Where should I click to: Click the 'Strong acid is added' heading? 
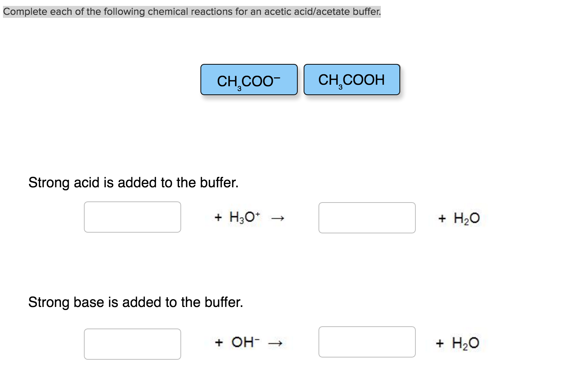tap(134, 182)
